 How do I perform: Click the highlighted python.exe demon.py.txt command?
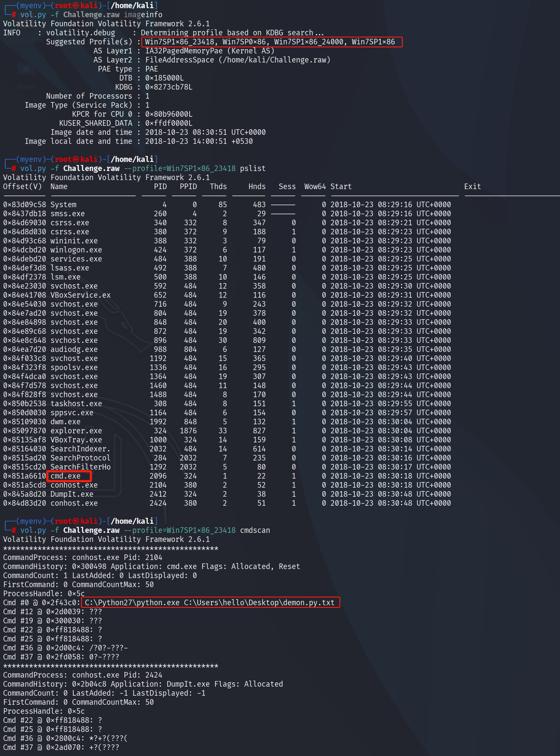(210, 602)
